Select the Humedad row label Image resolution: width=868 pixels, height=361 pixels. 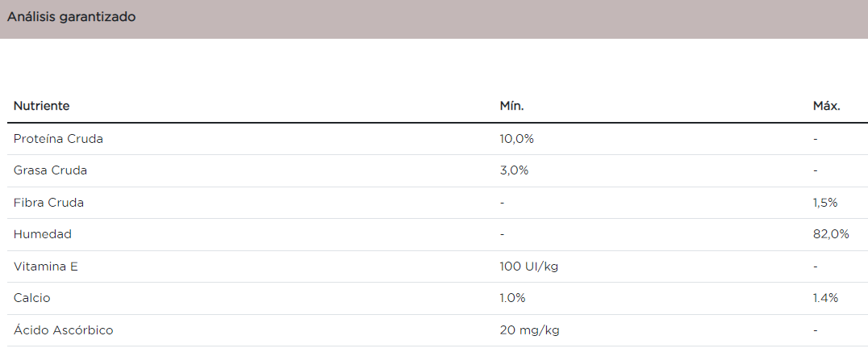[x=43, y=234]
